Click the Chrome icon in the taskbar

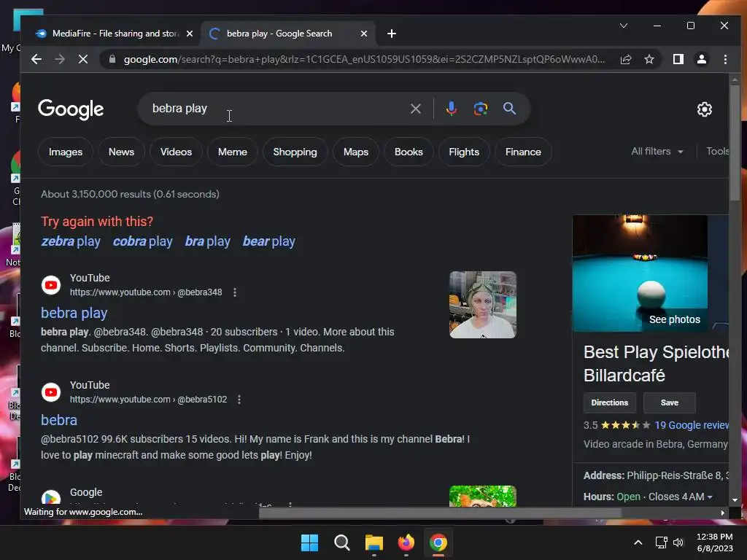[438, 542]
